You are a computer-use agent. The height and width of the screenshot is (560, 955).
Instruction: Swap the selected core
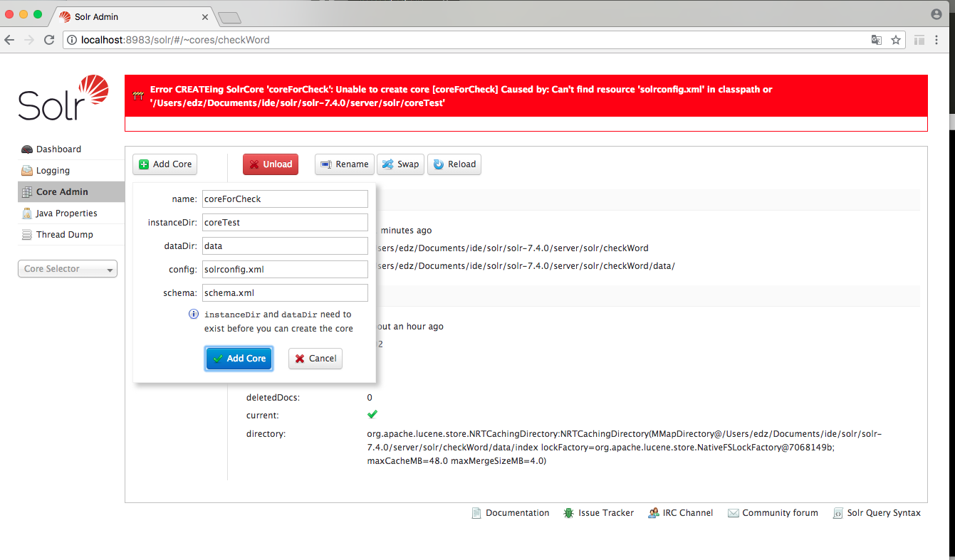coord(400,164)
